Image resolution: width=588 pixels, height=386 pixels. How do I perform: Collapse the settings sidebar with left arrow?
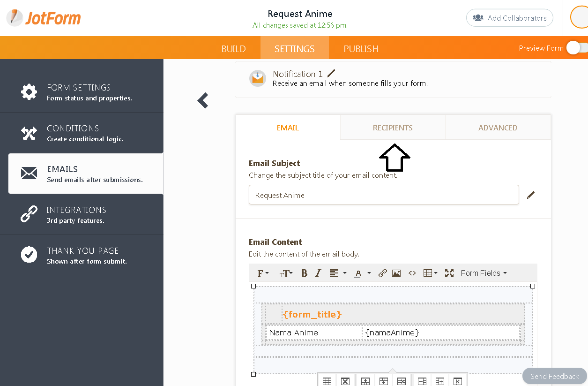(x=202, y=100)
